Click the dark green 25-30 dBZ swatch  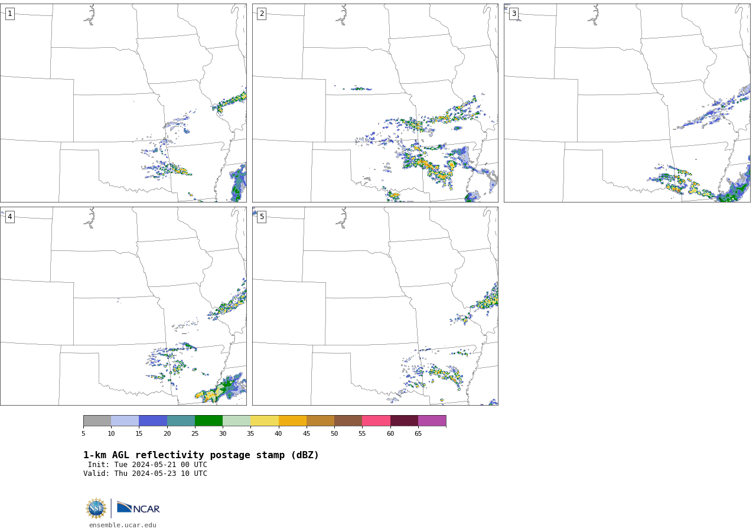(x=208, y=421)
